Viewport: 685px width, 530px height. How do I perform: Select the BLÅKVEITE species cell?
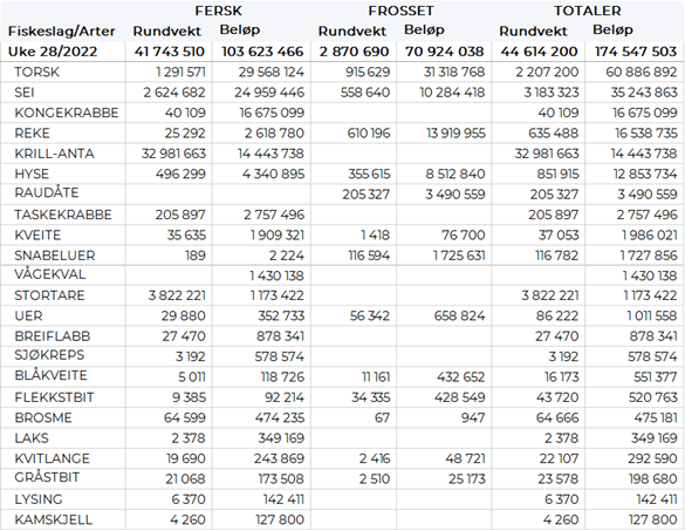click(51, 376)
